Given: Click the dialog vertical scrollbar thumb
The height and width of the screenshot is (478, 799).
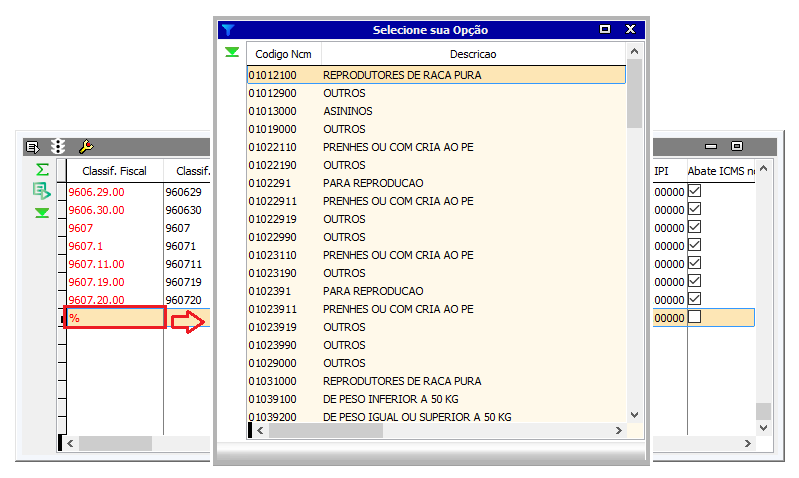Looking at the screenshot, I should click(634, 93).
